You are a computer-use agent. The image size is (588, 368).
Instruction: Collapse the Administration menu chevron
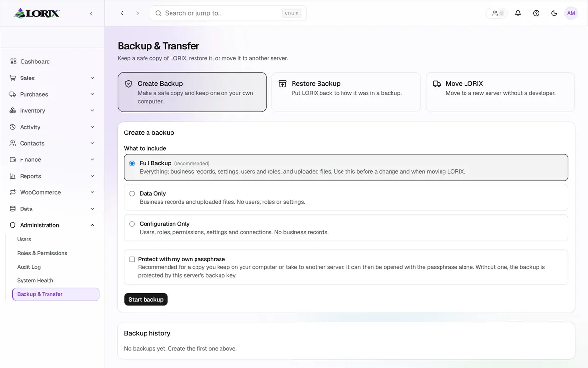click(x=92, y=225)
